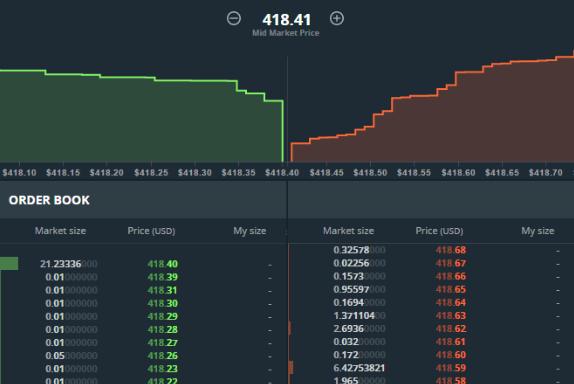
Task: Select the 418.40 bid price row
Action: 144,264
